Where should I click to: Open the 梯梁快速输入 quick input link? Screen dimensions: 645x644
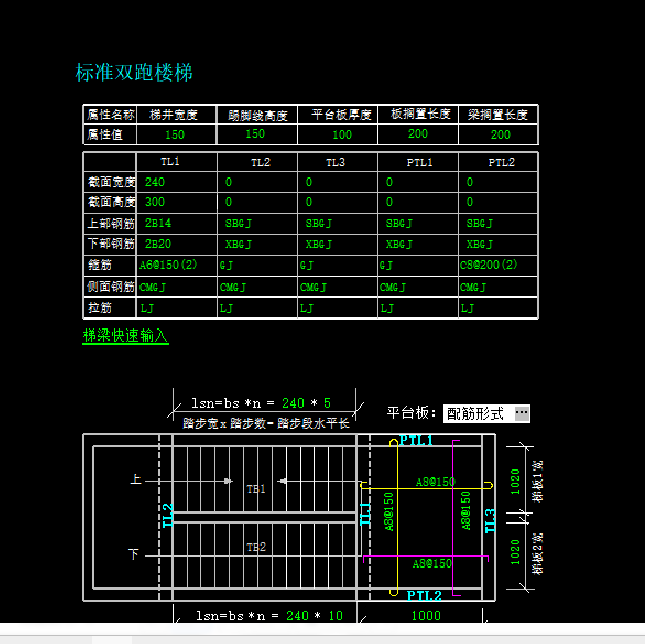click(126, 335)
